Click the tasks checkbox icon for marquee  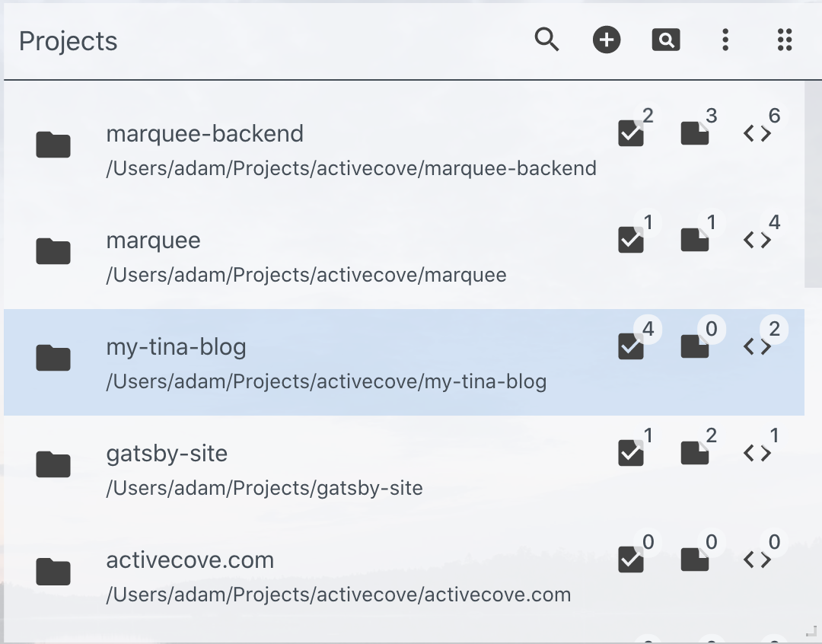coord(631,240)
